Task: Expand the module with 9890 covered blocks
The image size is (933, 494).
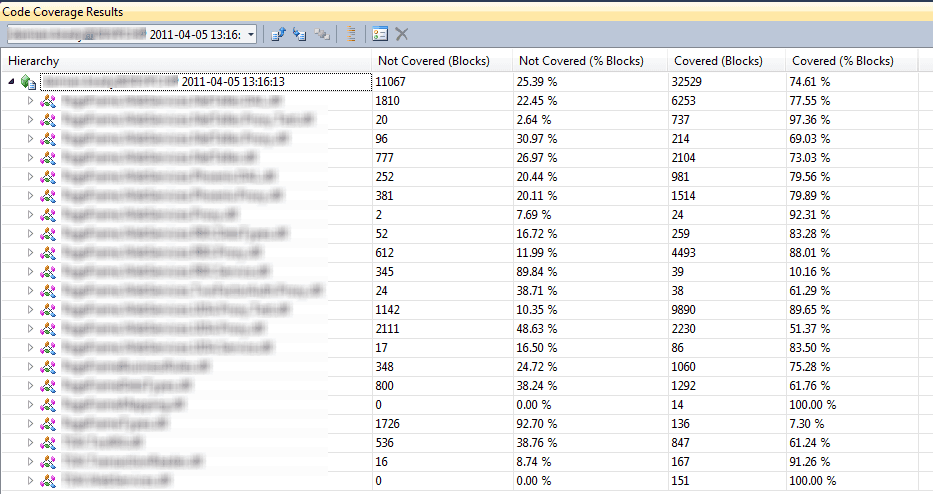Action: [x=30, y=310]
